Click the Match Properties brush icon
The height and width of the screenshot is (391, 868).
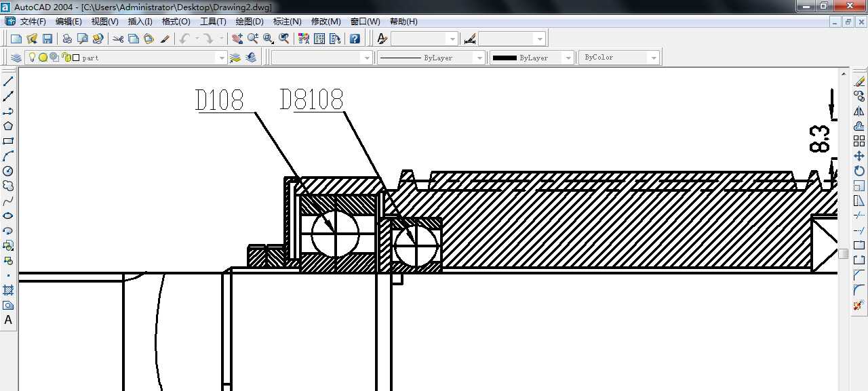click(165, 39)
